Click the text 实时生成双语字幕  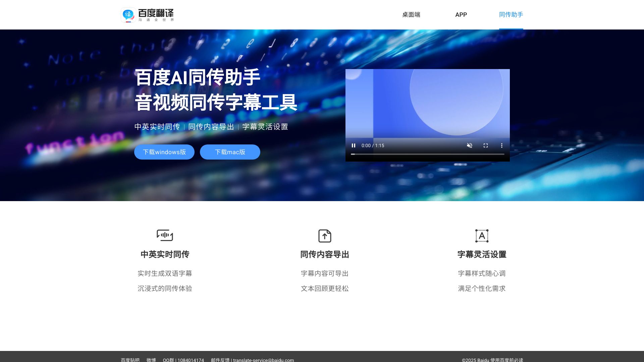click(165, 274)
